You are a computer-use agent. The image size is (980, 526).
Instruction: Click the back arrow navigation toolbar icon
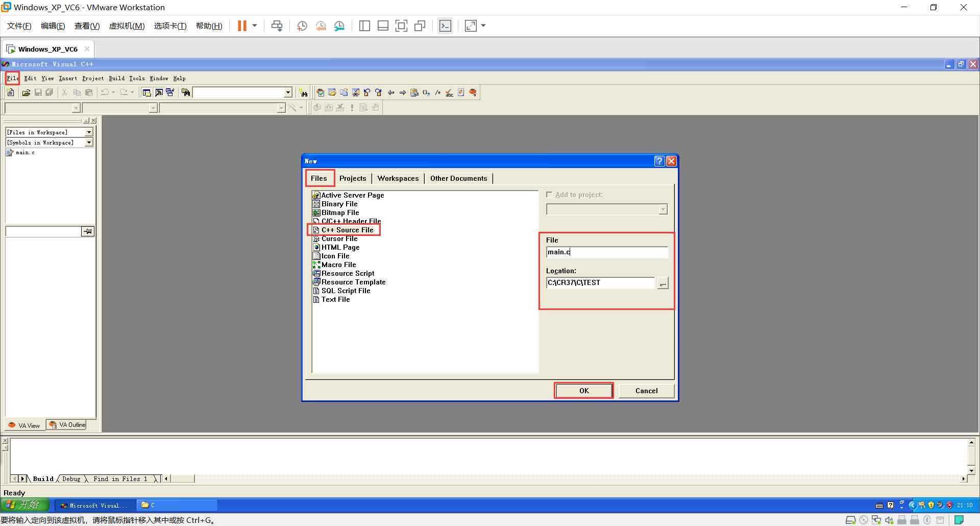pos(391,92)
